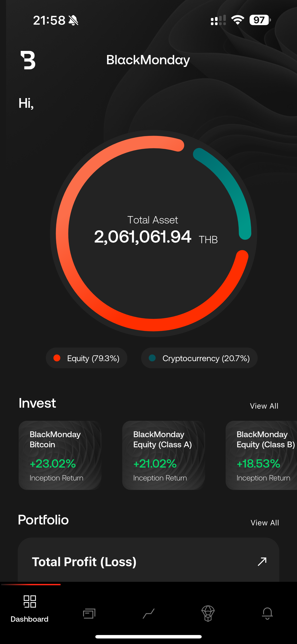Open BlackMonday Equity (Class B) card
The image size is (297, 644).
click(262, 455)
